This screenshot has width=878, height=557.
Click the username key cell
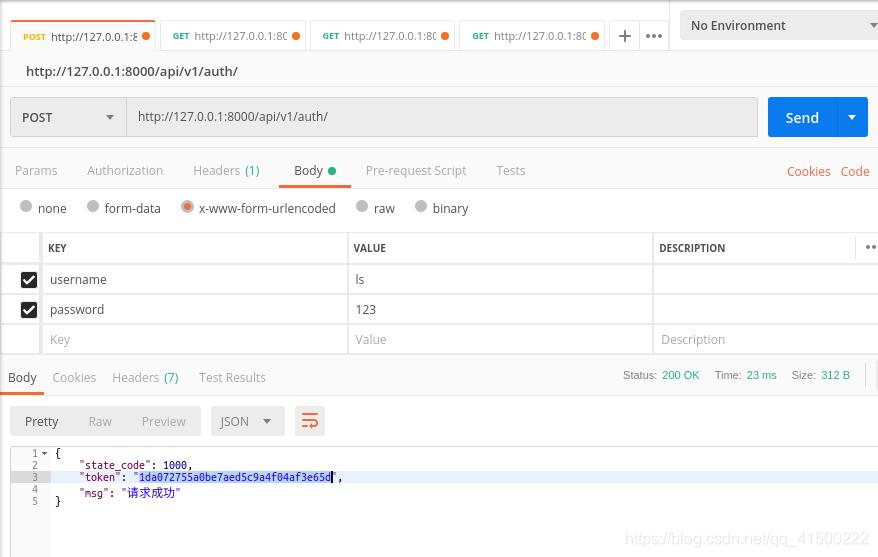coord(195,280)
